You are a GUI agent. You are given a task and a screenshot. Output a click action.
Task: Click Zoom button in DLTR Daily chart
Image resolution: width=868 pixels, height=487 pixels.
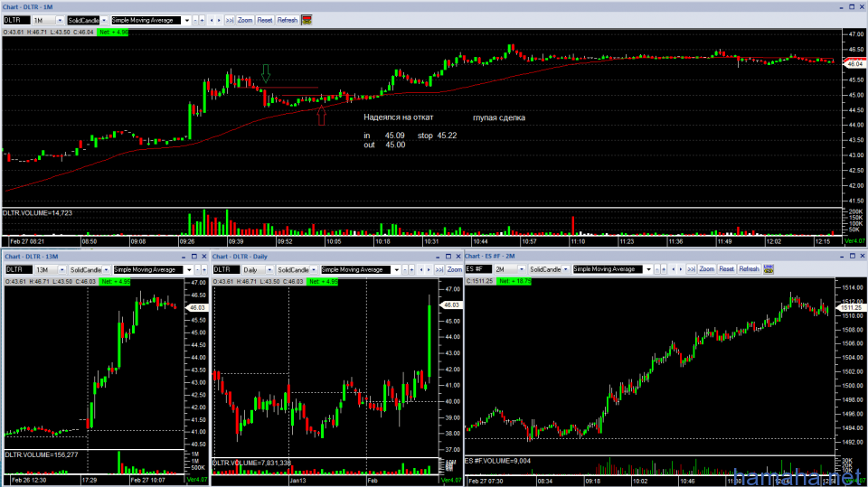point(455,269)
